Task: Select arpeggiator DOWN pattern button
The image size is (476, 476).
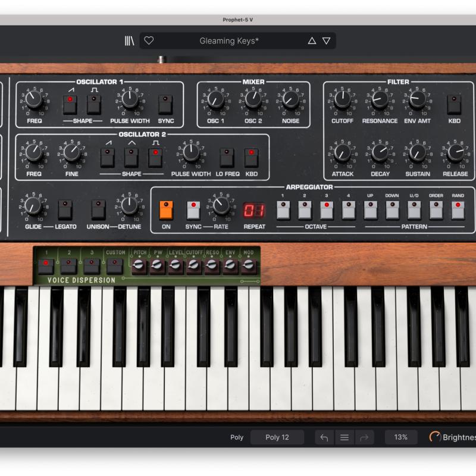Action: coord(392,210)
